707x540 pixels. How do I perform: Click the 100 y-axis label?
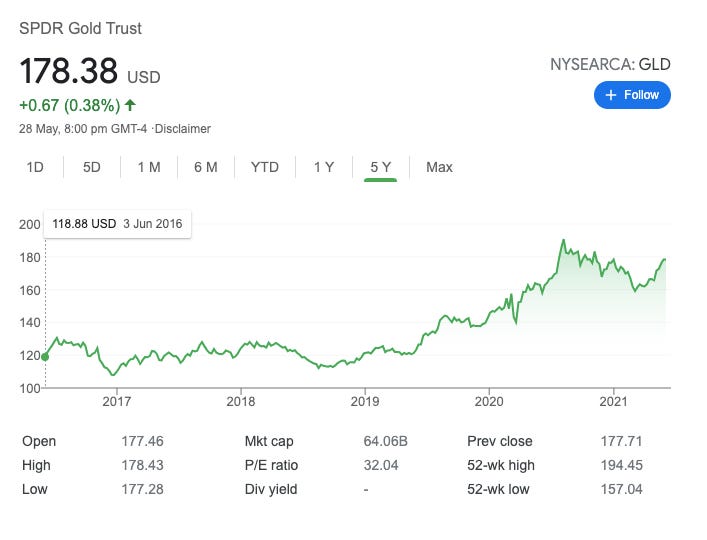pyautogui.click(x=30, y=388)
